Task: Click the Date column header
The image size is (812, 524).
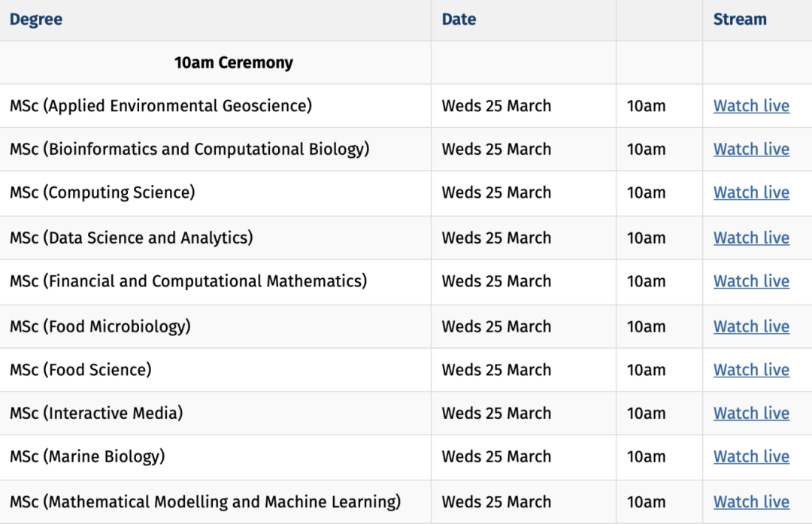Action: pos(459,20)
